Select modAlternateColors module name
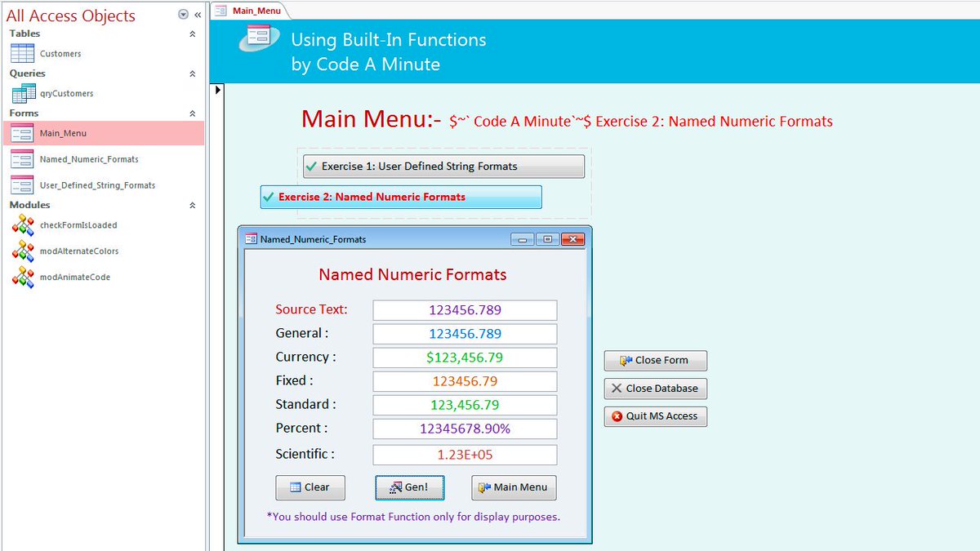 pyautogui.click(x=79, y=251)
